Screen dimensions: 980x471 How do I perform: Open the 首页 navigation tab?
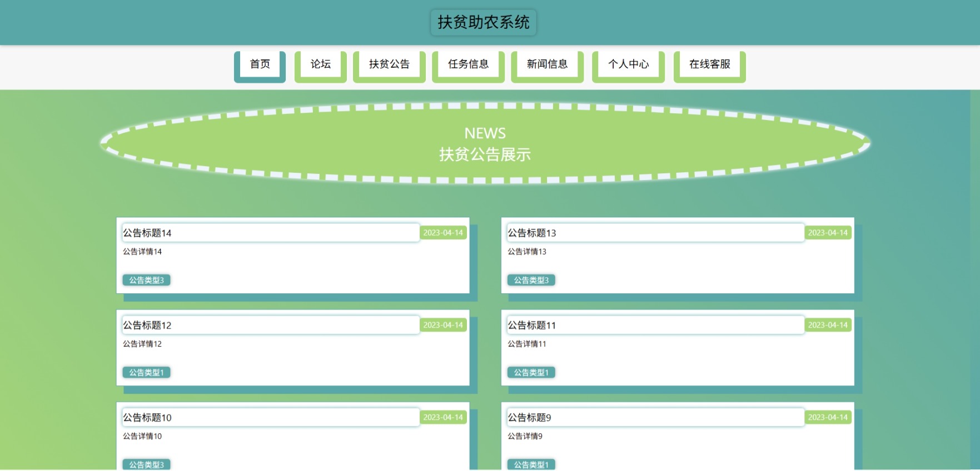tap(260, 66)
